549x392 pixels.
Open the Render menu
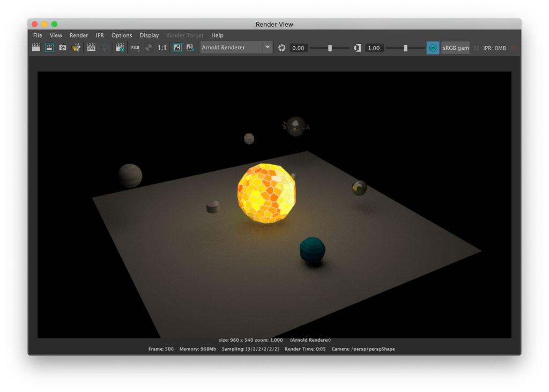coord(79,35)
